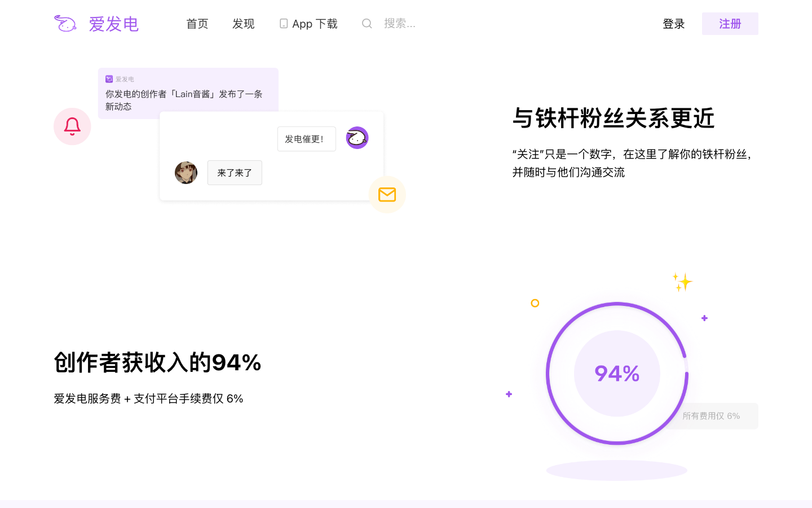Viewport: 812px width, 508px height.
Task: Select the 来了来了 reply bubble
Action: tap(235, 173)
